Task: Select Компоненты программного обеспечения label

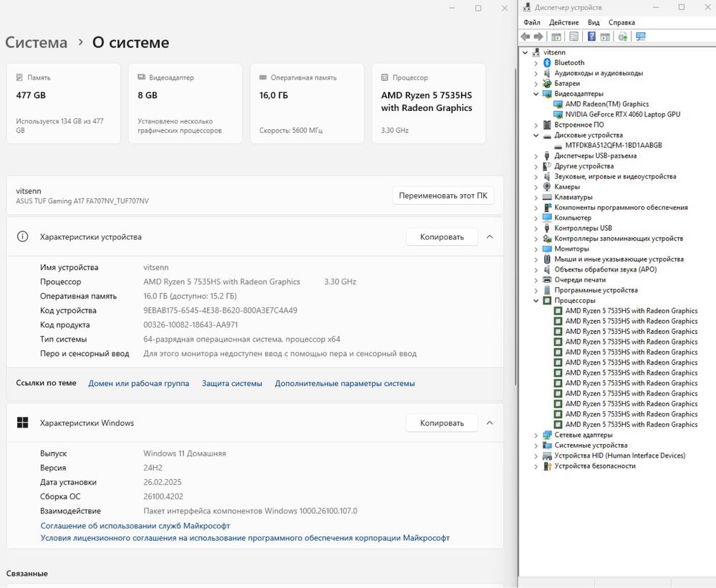Action: (621, 208)
